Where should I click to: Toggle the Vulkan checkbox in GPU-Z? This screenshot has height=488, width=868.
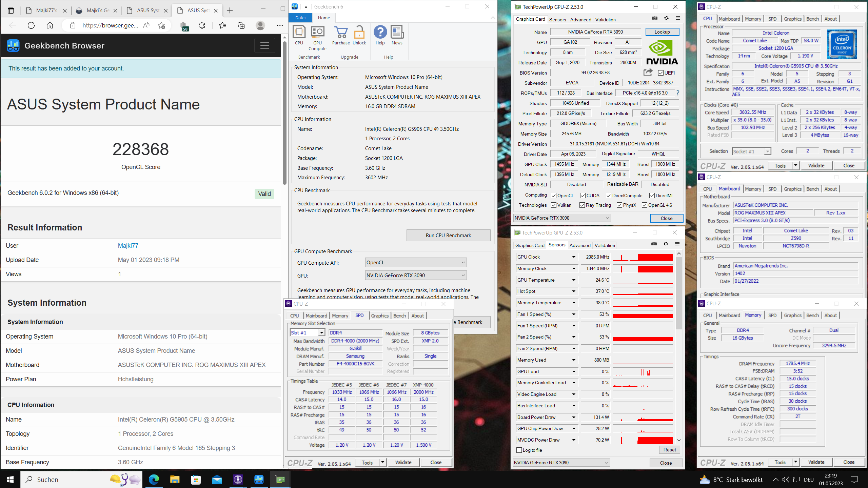point(554,205)
